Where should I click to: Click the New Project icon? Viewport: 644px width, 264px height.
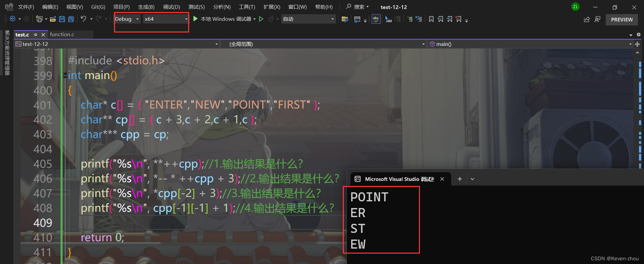[x=39, y=19]
